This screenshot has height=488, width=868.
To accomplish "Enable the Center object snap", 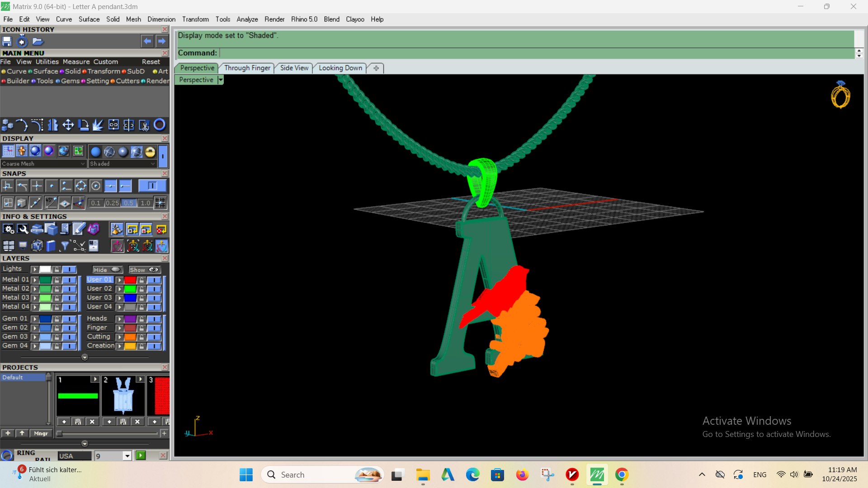I will (96, 186).
